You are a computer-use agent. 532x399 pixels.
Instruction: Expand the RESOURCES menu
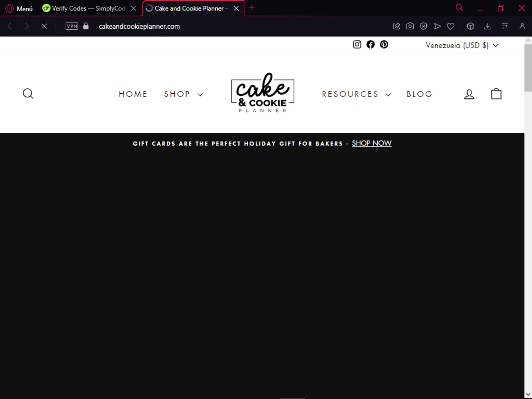(x=356, y=94)
